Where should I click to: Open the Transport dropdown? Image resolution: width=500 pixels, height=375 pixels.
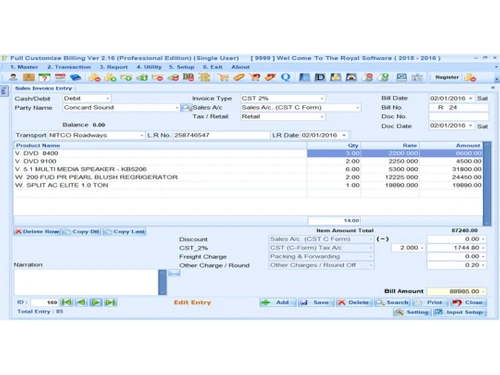[x=142, y=135]
